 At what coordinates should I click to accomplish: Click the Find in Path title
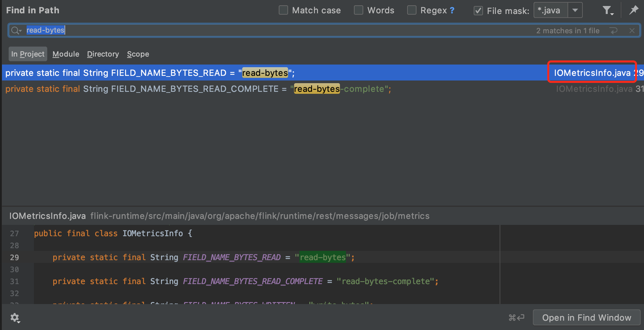coord(33,10)
